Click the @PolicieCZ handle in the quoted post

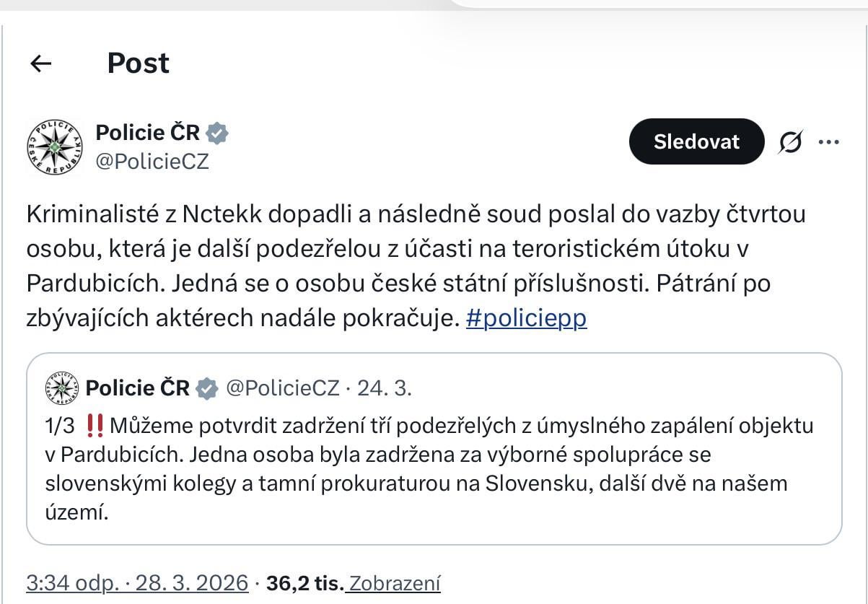[x=282, y=388]
